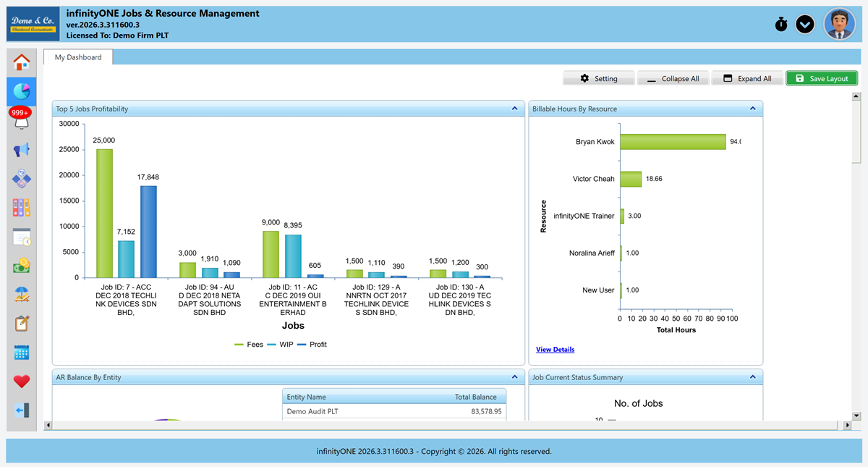The height and width of the screenshot is (467, 868).
Task: Click horizontal scrollbar left arrow
Action: [48, 426]
